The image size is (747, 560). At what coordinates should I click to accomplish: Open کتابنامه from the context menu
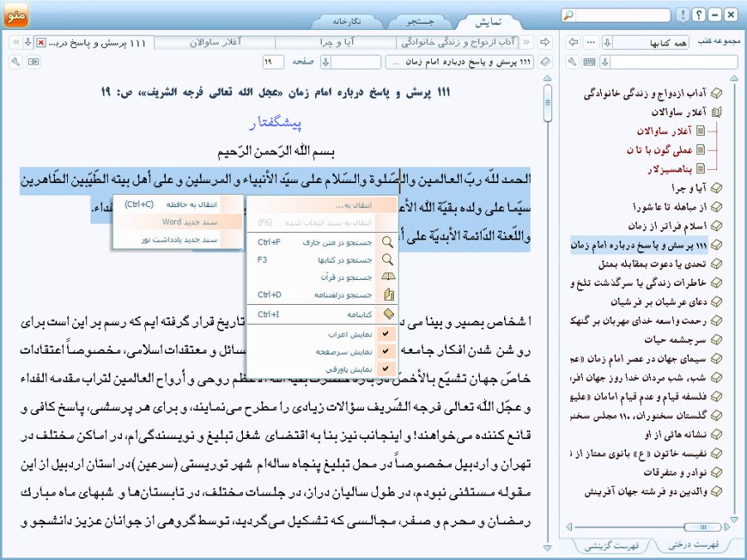(322, 314)
